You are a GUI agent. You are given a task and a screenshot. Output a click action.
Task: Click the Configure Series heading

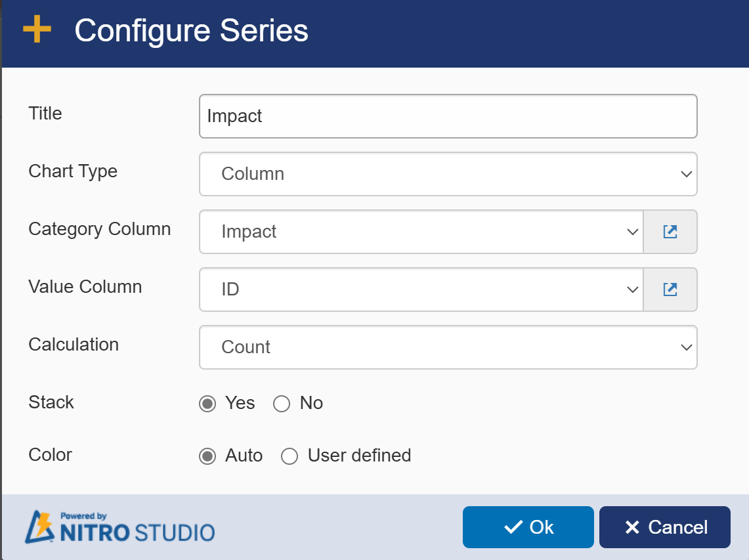[x=191, y=31]
